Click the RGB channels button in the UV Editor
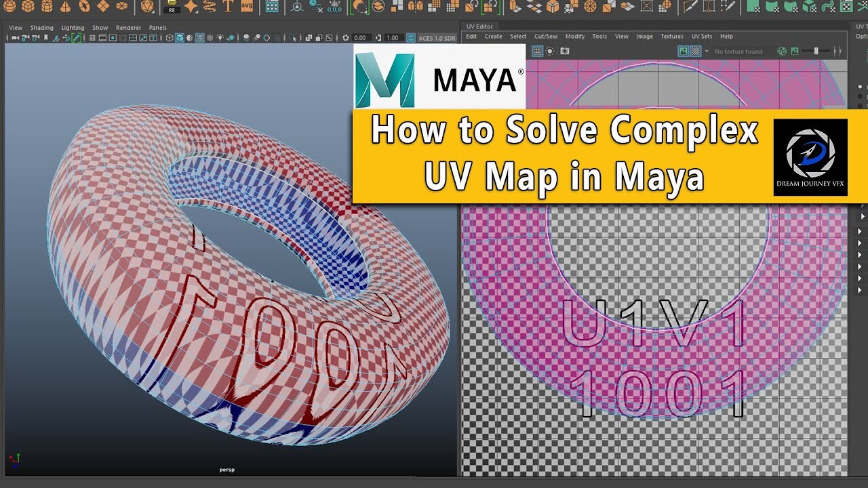868x488 pixels. [x=781, y=51]
